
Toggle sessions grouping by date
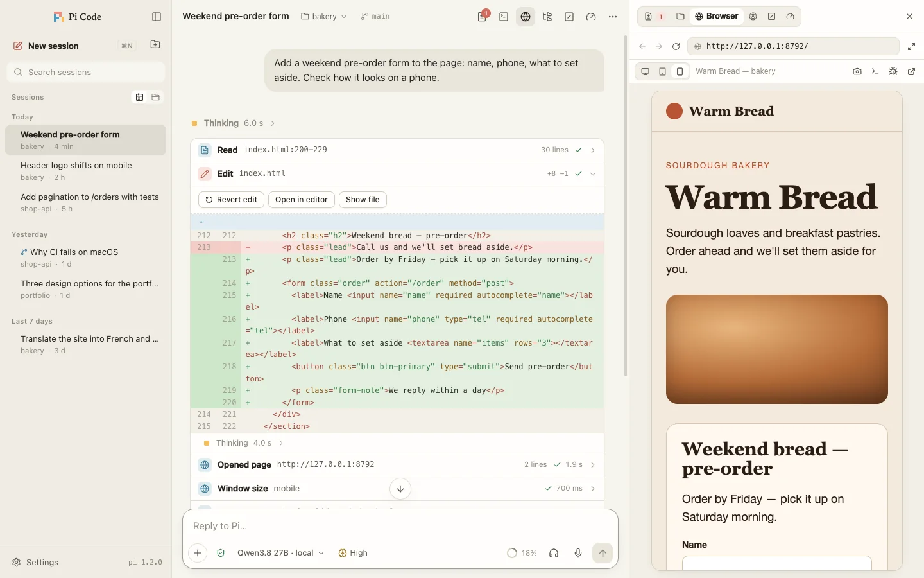click(139, 97)
